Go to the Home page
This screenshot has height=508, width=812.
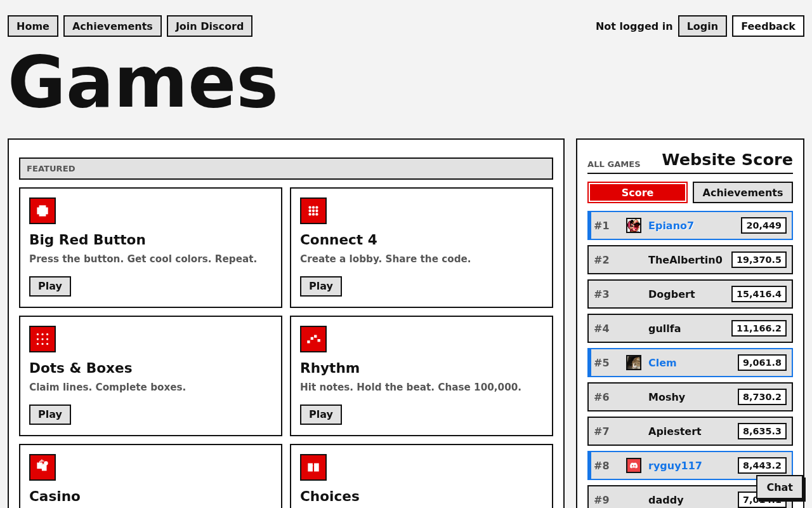[33, 26]
